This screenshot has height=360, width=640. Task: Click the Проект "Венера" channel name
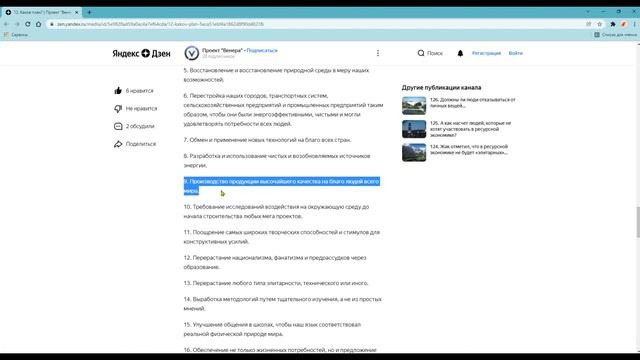pyautogui.click(x=222, y=50)
